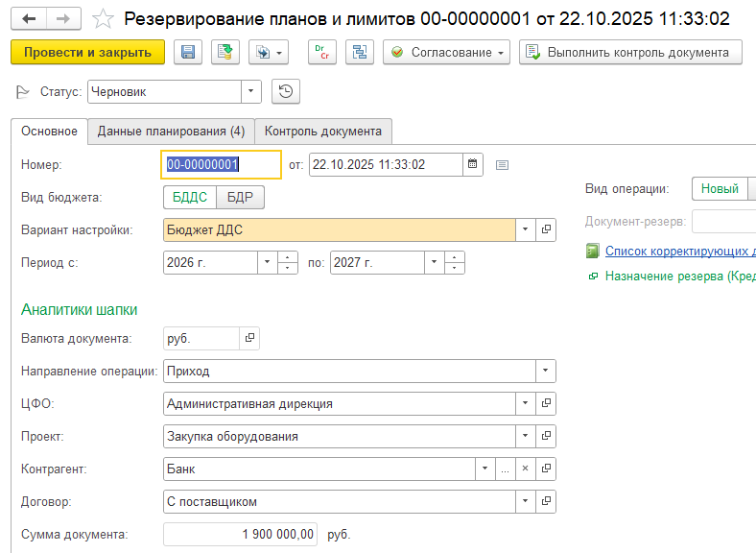Add document to favorites star

click(x=106, y=19)
